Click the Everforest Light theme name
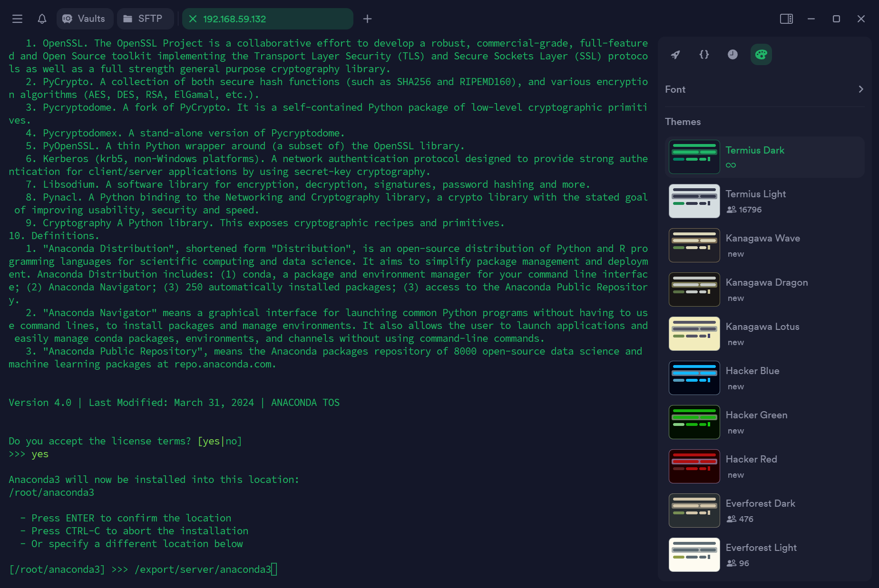 click(761, 548)
